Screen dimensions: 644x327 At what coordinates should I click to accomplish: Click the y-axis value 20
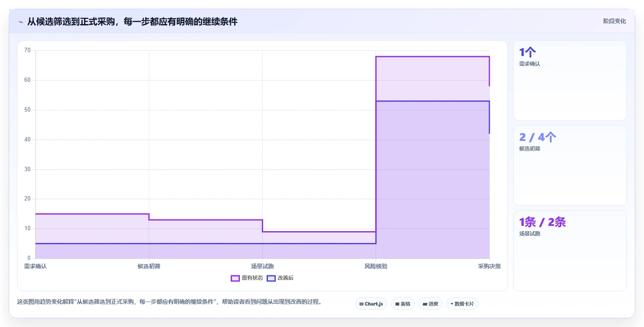(27, 199)
